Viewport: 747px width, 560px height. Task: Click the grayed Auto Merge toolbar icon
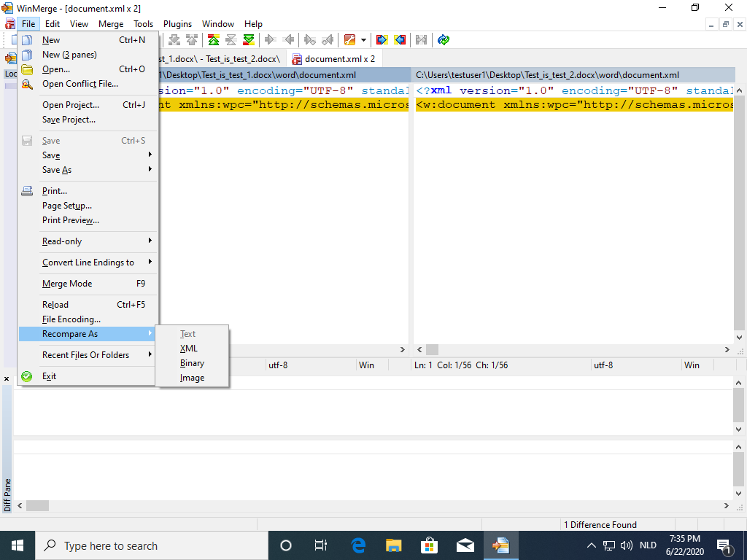click(421, 40)
